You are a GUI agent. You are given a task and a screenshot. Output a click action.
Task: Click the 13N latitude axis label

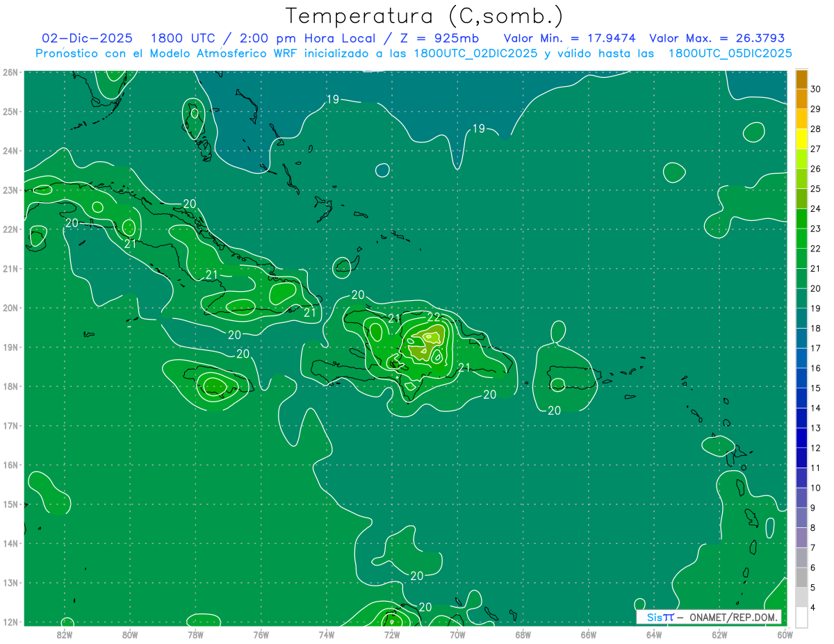[10, 582]
